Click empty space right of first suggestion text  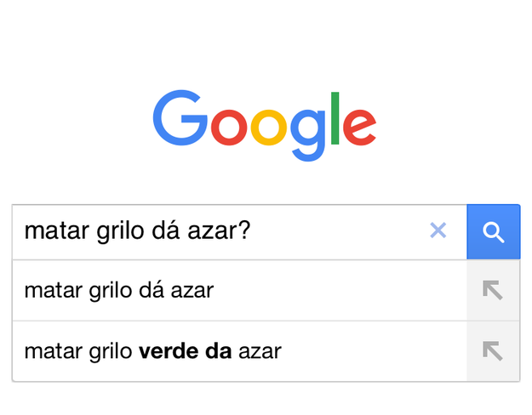tap(340, 290)
